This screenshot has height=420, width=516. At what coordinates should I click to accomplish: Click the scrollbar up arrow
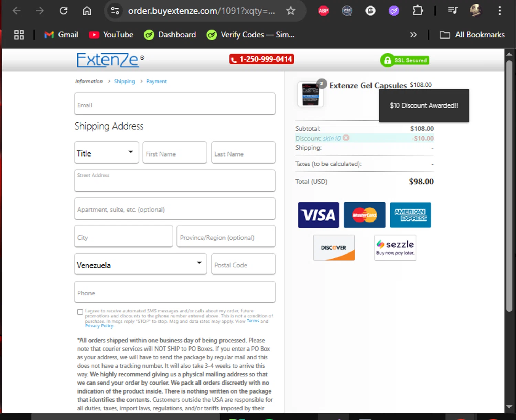click(x=509, y=54)
